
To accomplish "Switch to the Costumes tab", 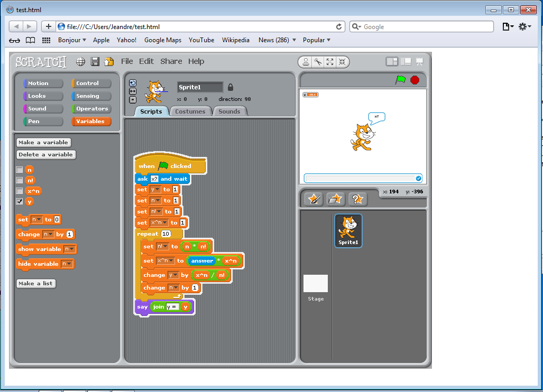I will coord(190,111).
